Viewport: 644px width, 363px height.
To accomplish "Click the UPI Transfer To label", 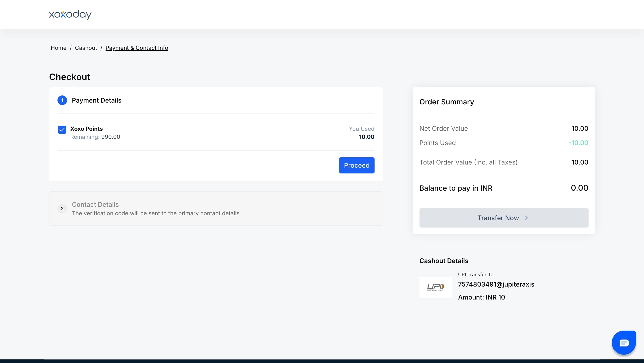I will coord(475,274).
